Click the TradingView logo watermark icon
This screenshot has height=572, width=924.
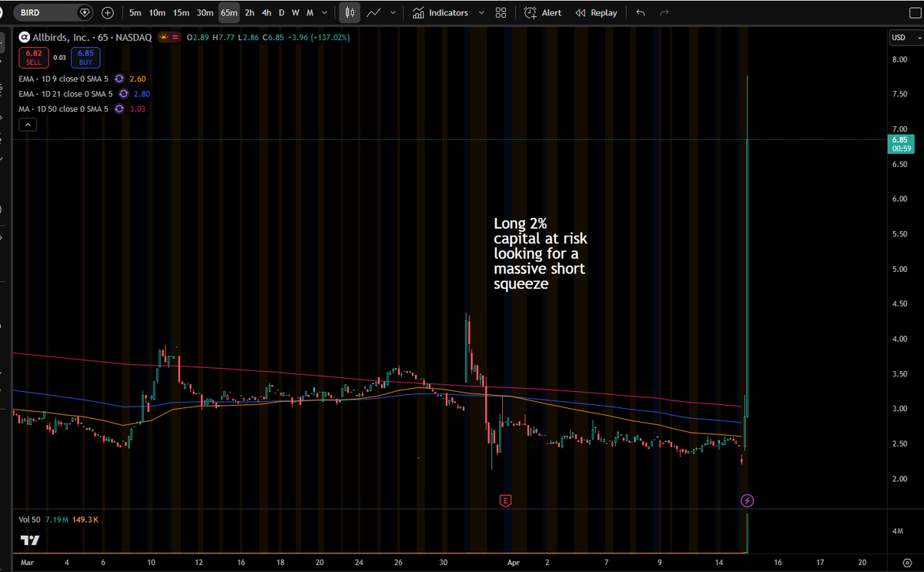tap(29, 540)
